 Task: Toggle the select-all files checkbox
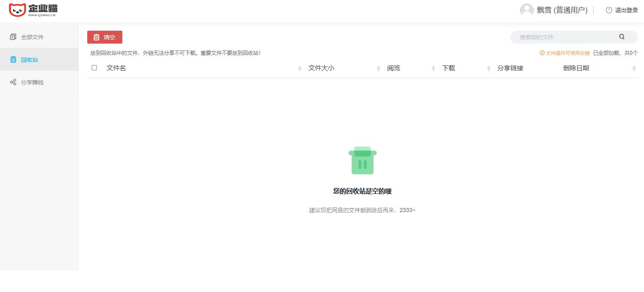[x=94, y=68]
